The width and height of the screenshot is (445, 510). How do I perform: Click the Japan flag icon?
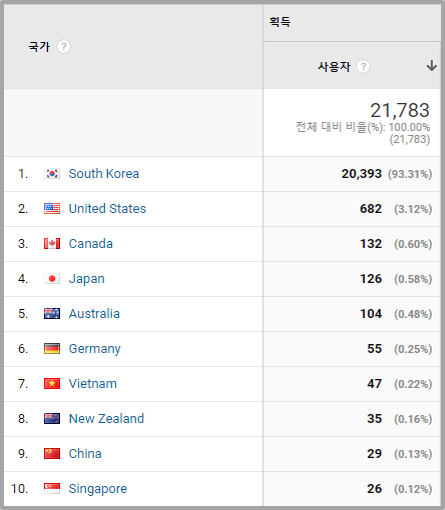click(52, 279)
